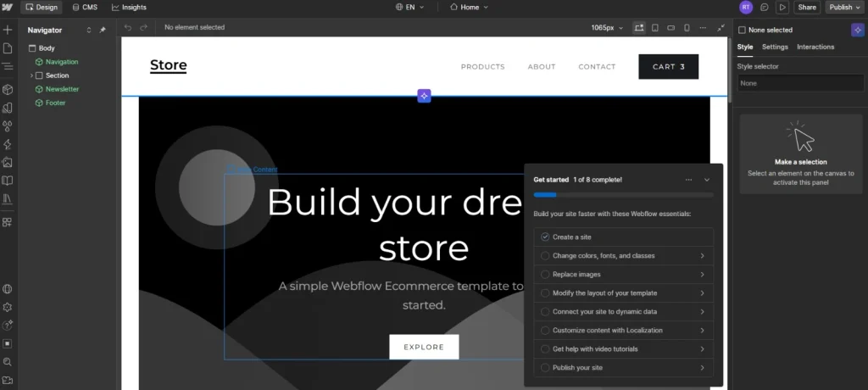This screenshot has width=868, height=390.
Task: Expand chevron for Replace images
Action: click(702, 274)
